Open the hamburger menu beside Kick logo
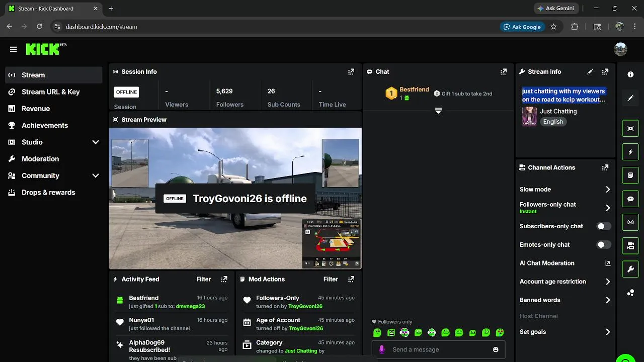Screen dimensions: 644x362 (14, 49)
